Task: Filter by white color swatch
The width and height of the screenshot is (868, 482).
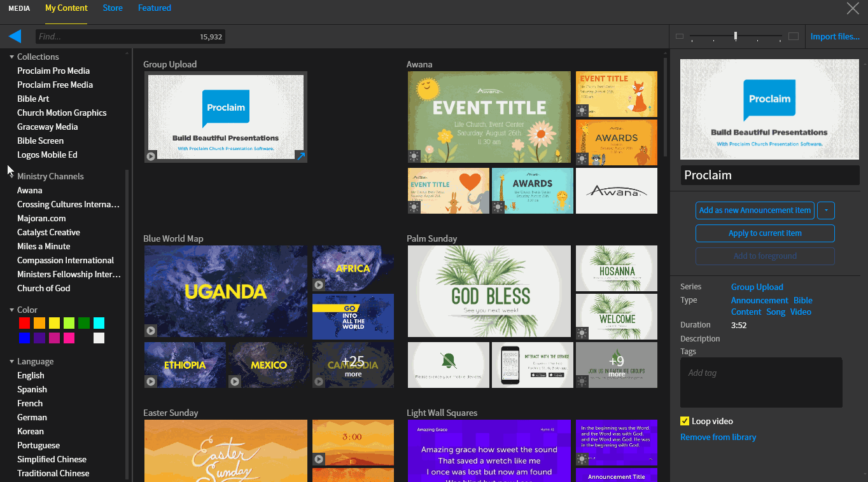Action: tap(99, 338)
